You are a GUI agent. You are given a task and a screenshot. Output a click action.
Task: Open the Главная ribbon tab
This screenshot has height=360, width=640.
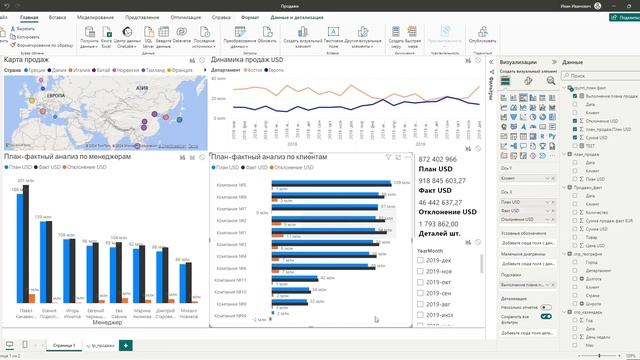tap(29, 18)
